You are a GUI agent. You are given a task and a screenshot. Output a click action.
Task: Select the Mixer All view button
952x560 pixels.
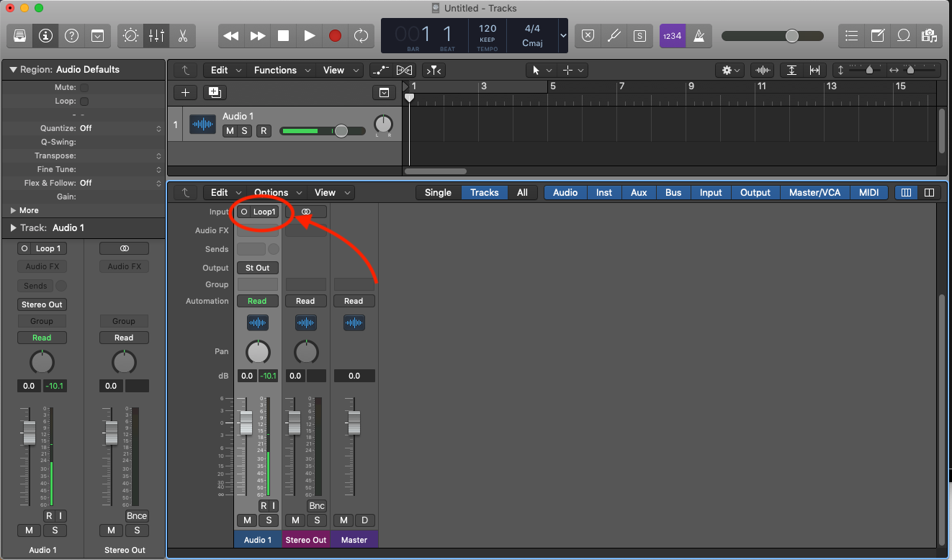point(522,192)
